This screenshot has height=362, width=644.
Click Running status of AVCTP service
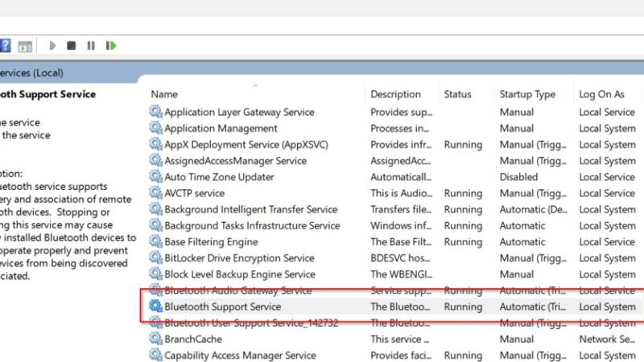(463, 193)
